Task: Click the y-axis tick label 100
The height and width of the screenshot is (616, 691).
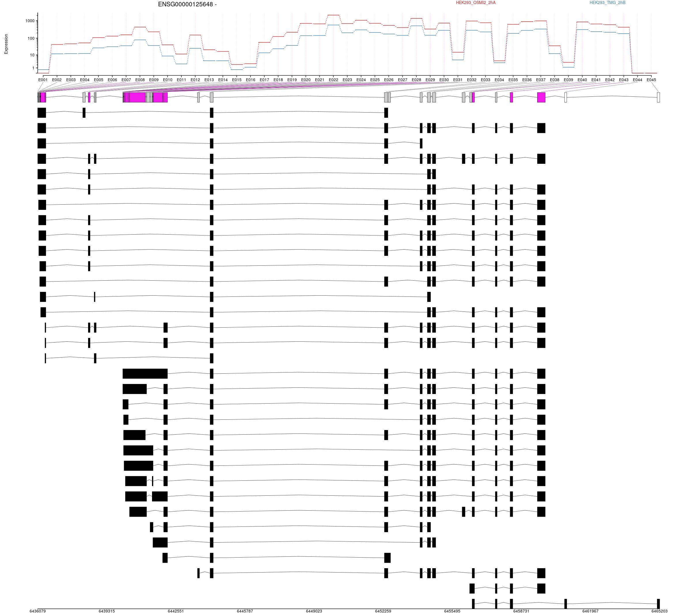Action: 31,39
